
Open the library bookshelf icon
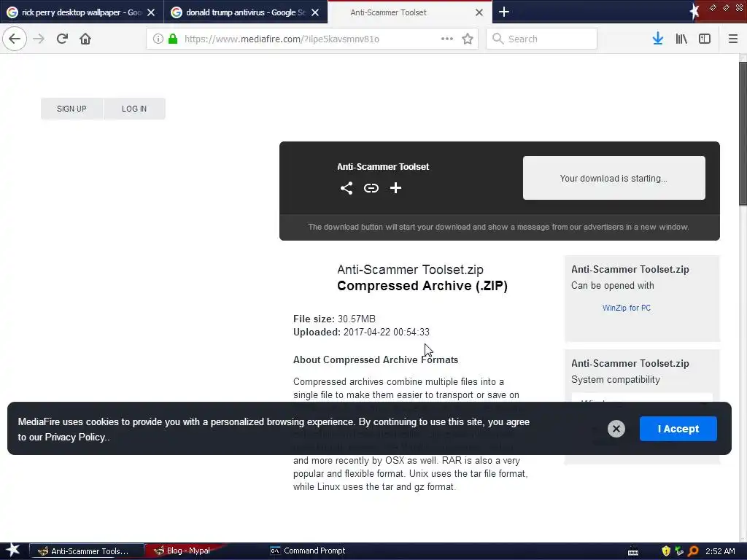(x=681, y=39)
